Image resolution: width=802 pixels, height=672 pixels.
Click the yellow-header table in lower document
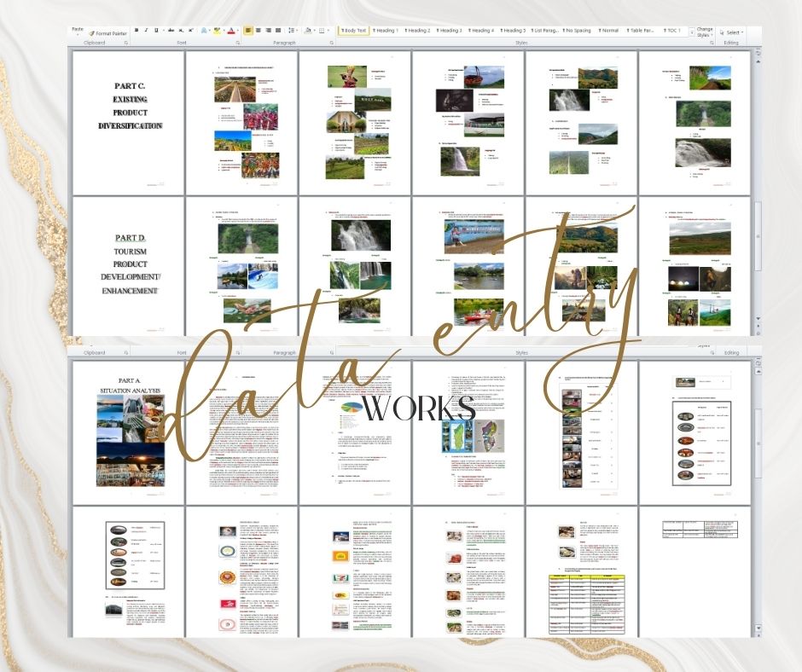pos(587,604)
